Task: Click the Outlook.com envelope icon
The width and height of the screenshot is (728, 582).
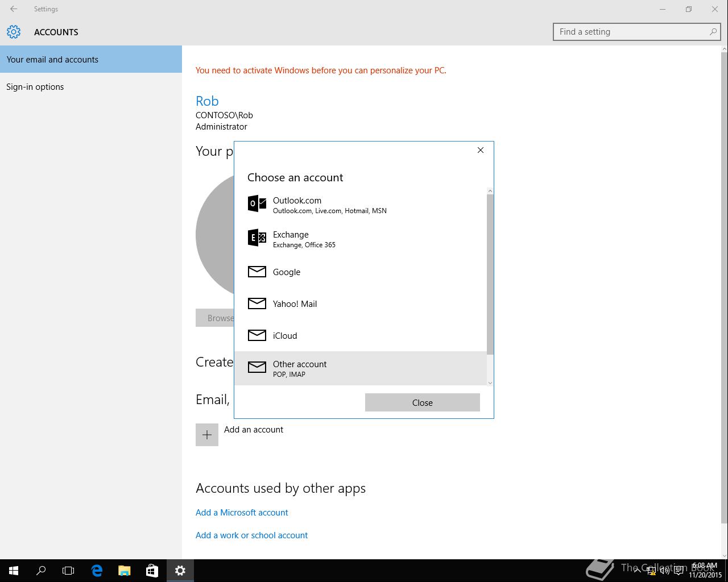Action: (x=257, y=203)
